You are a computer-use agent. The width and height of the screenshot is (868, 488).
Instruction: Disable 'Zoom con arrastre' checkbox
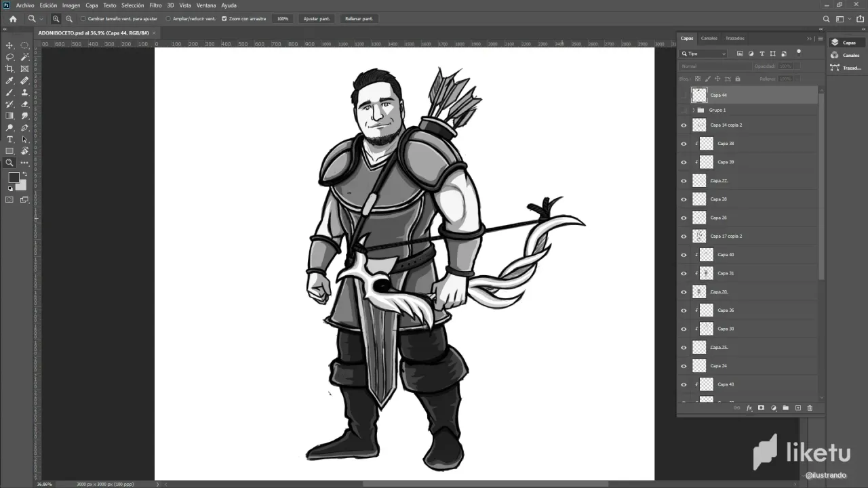coord(224,19)
